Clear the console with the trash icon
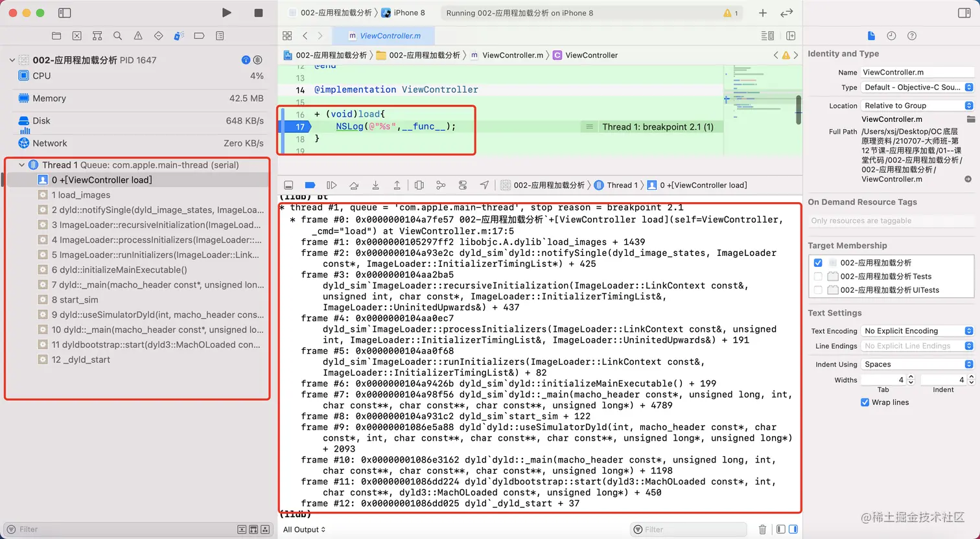The image size is (980, 539). (762, 529)
